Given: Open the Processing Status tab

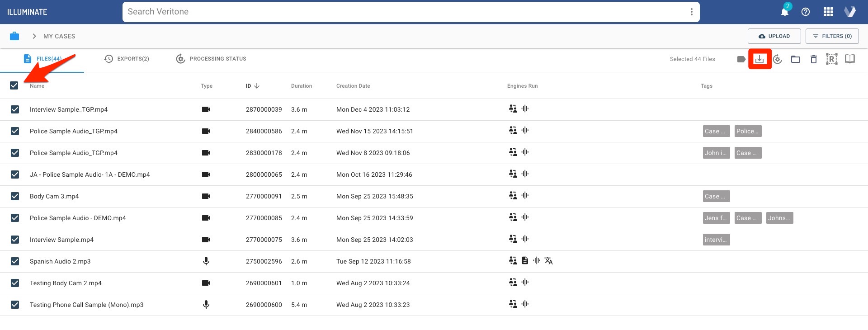Looking at the screenshot, I should click(x=211, y=59).
